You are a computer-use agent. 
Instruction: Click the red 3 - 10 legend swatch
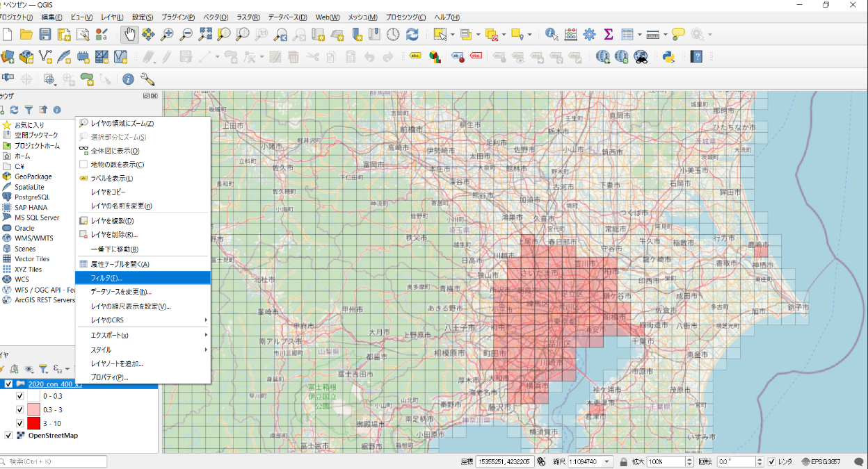tap(33, 423)
